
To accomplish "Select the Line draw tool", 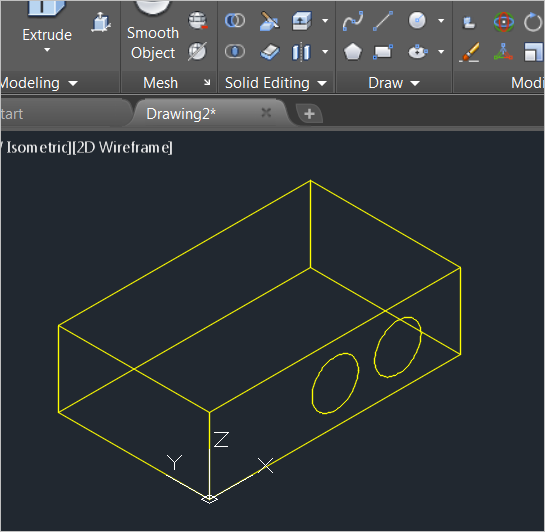I will click(383, 21).
